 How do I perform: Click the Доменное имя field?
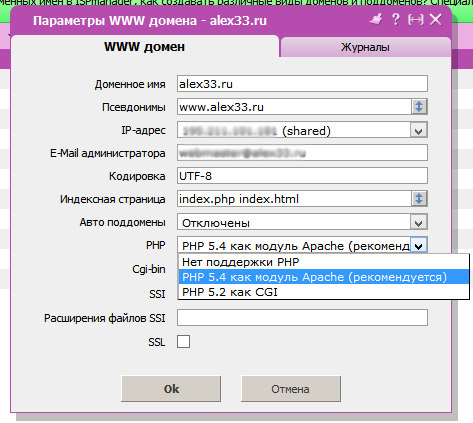pyautogui.click(x=302, y=84)
